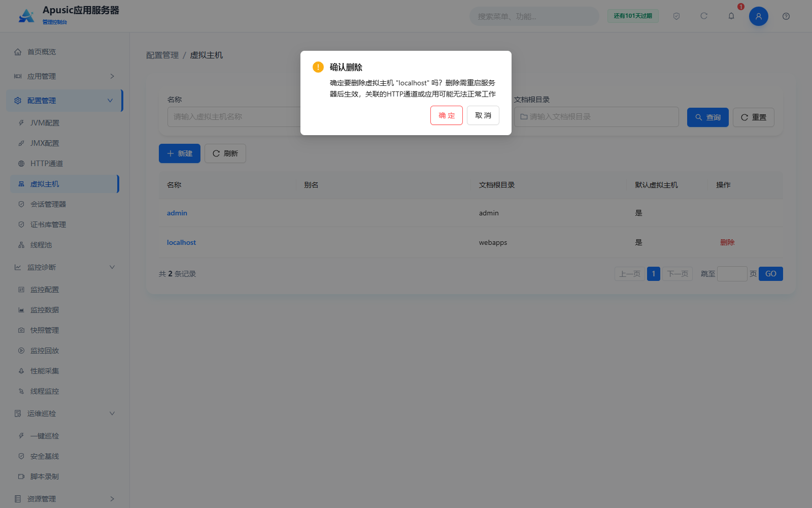812x508 pixels.
Task: Open the localhost virtual host link
Action: (x=181, y=242)
